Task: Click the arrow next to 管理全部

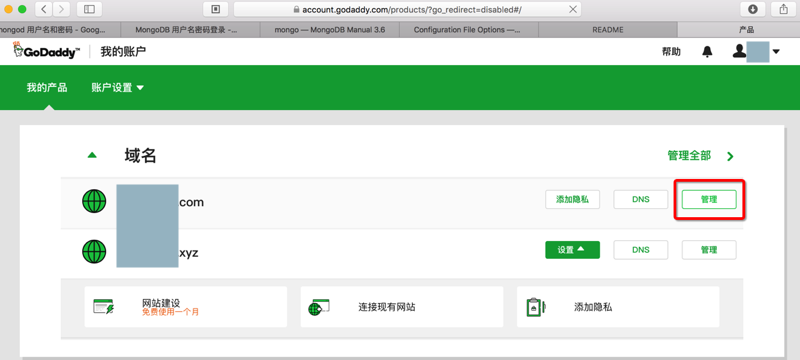Action: tap(731, 156)
